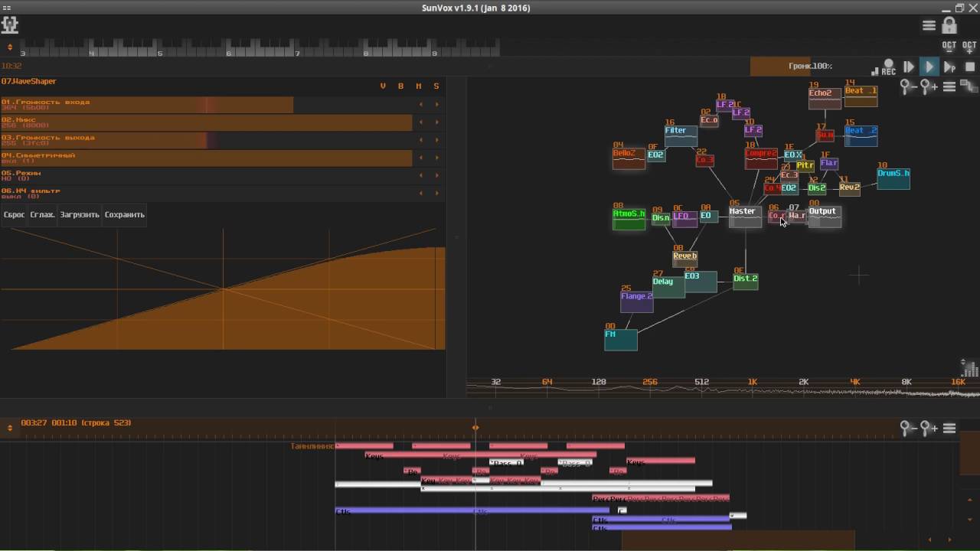Click the Сохранить save button
The image size is (980, 551).
click(124, 215)
